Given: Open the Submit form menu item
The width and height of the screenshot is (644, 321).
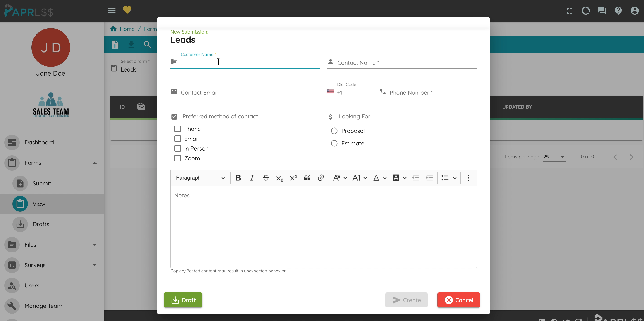Looking at the screenshot, I should [52, 183].
